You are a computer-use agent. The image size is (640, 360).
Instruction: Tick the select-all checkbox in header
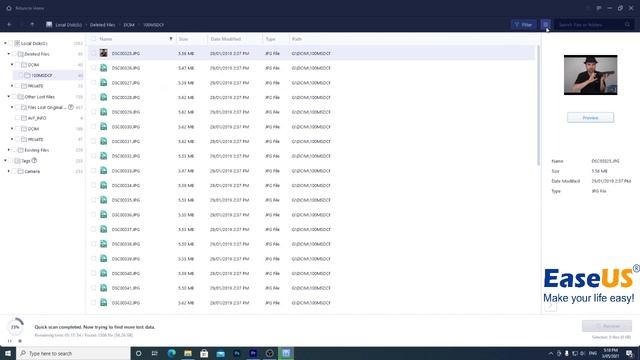[x=93, y=39]
